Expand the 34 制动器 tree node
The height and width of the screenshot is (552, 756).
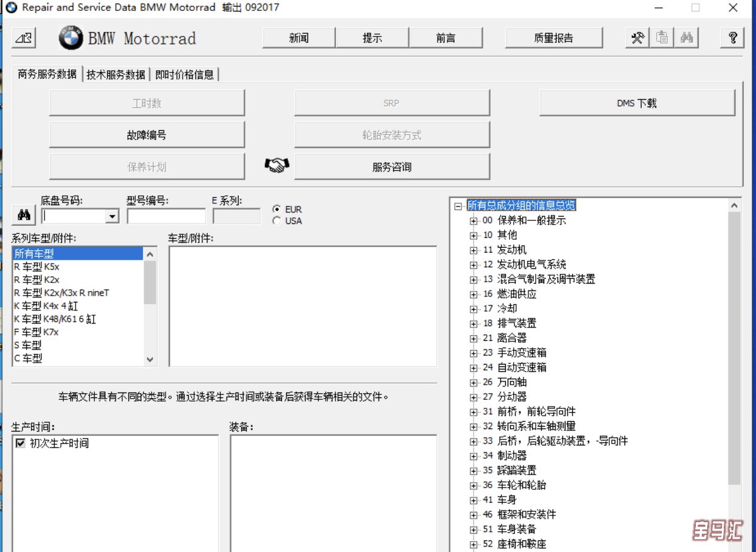point(474,456)
